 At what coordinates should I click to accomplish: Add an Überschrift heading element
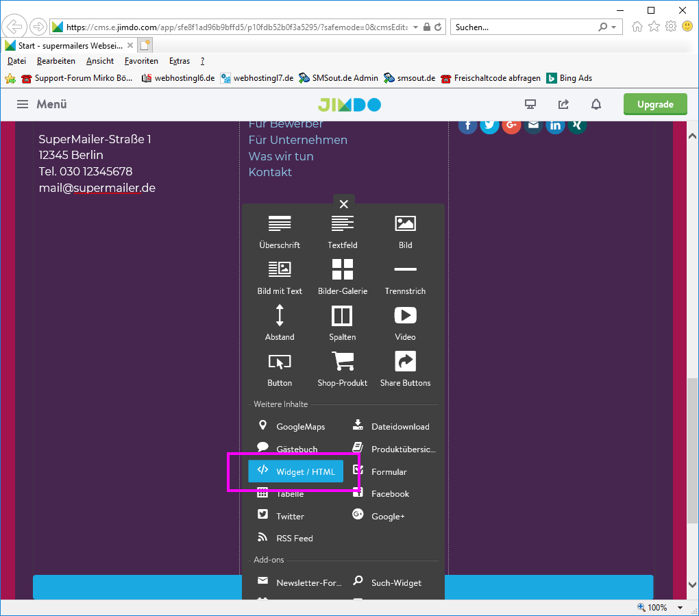click(x=280, y=231)
